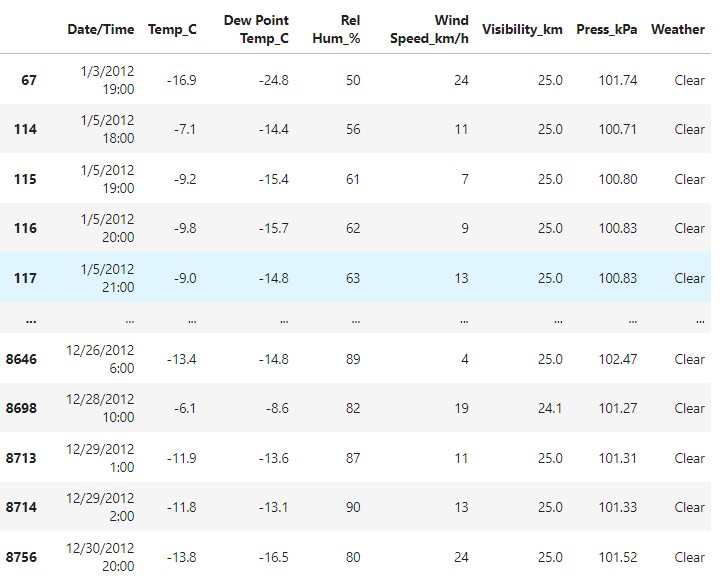Click the Date/Time column header

(100, 29)
